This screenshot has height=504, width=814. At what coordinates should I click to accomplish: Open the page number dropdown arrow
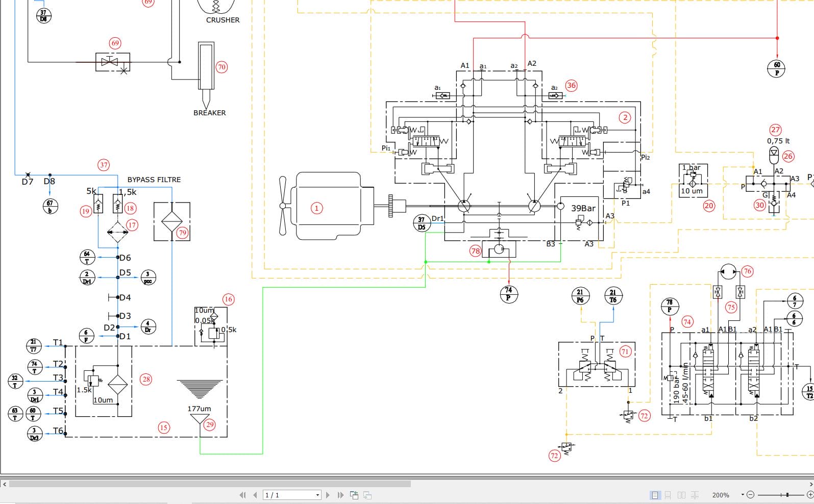[317, 495]
